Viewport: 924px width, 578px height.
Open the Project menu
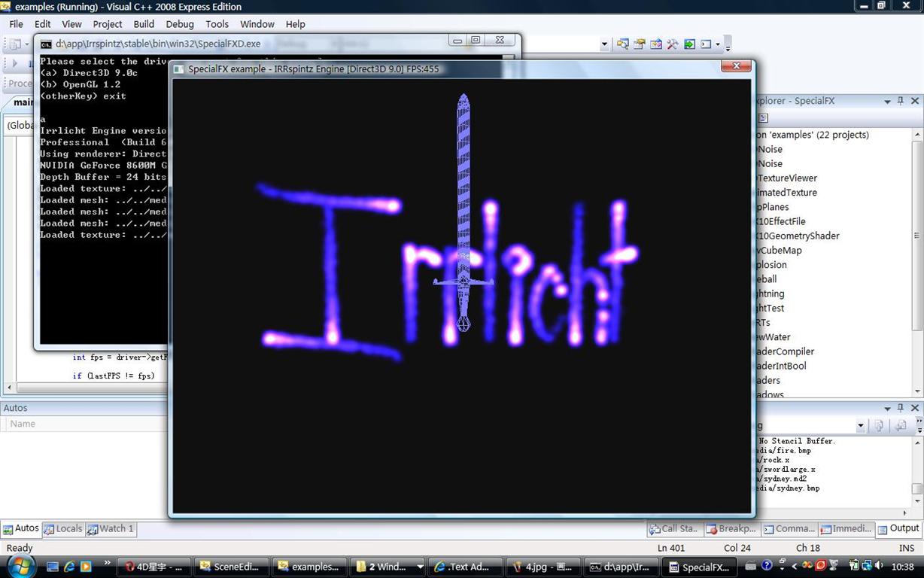(x=108, y=24)
